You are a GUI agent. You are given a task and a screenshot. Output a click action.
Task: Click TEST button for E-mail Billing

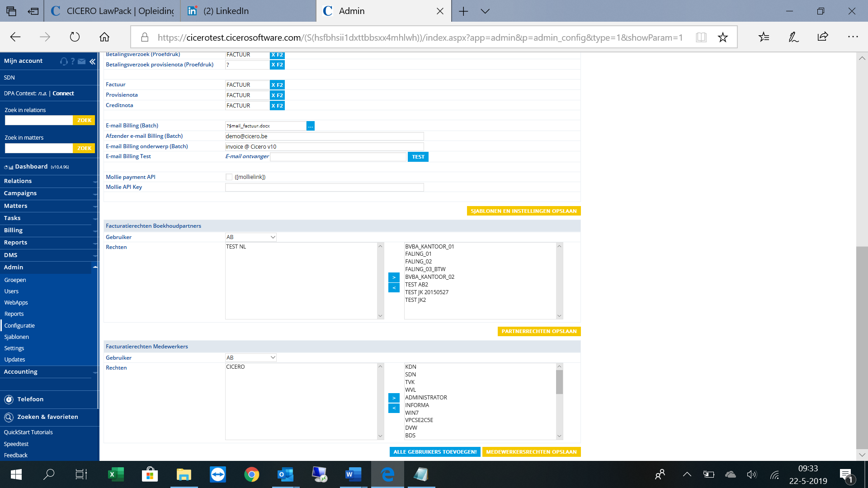418,157
